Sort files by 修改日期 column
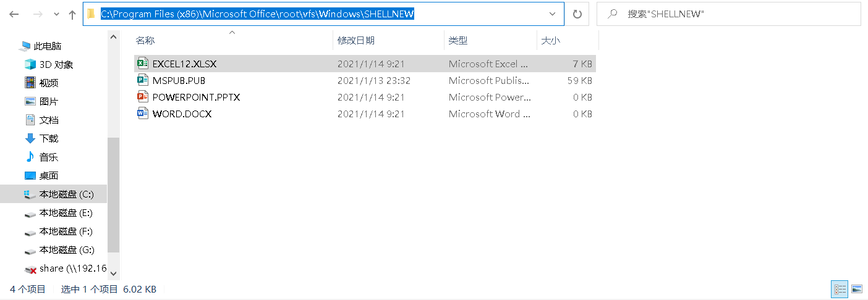868x300 pixels. (x=355, y=41)
